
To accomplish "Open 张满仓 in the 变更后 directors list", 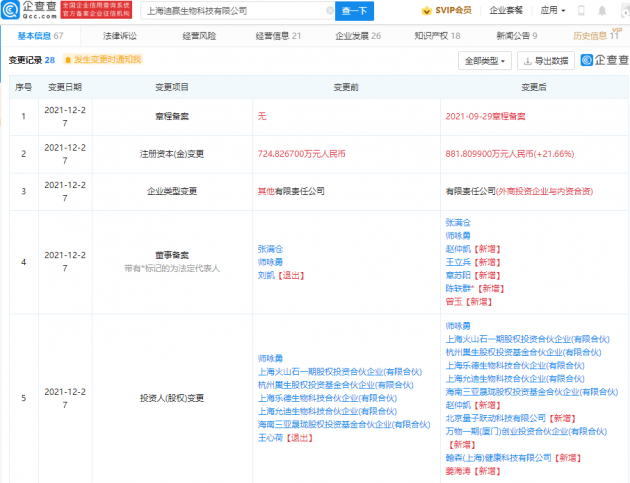I will (458, 223).
